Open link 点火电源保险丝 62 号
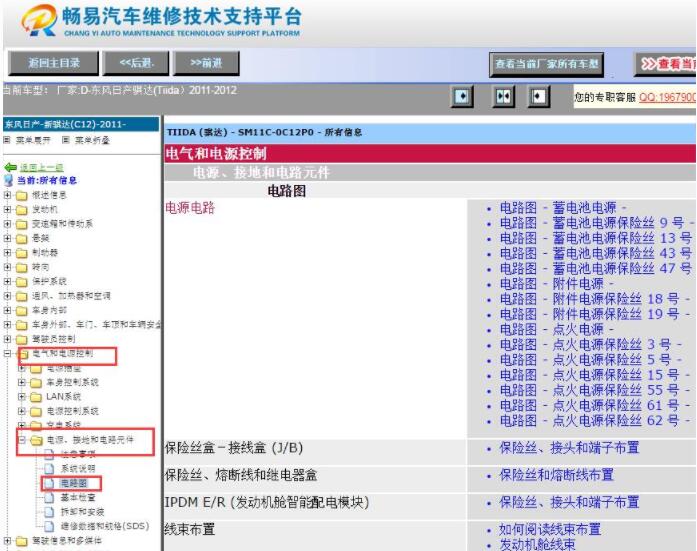The width and height of the screenshot is (697, 551). [x=596, y=420]
